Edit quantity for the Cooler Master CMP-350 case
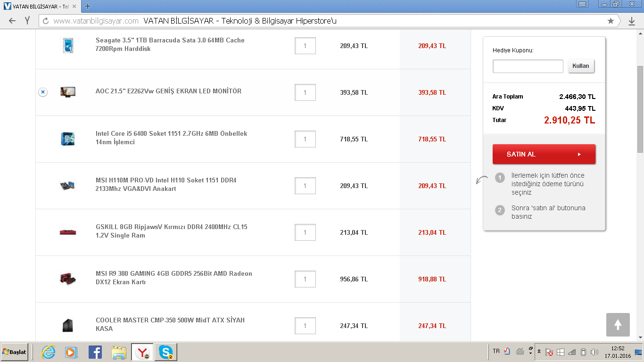The height and width of the screenshot is (362, 644). click(x=305, y=326)
